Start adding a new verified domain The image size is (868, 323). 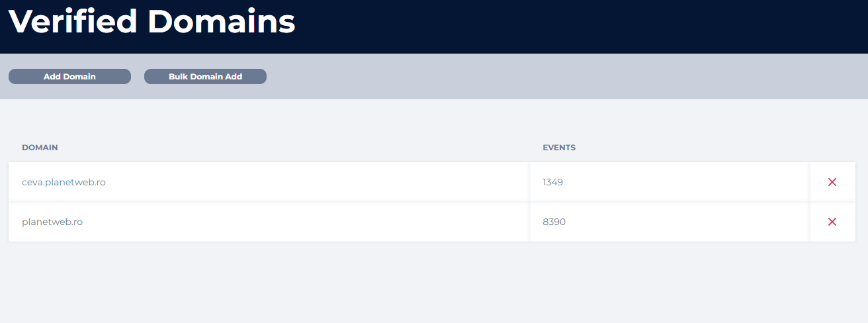(69, 77)
